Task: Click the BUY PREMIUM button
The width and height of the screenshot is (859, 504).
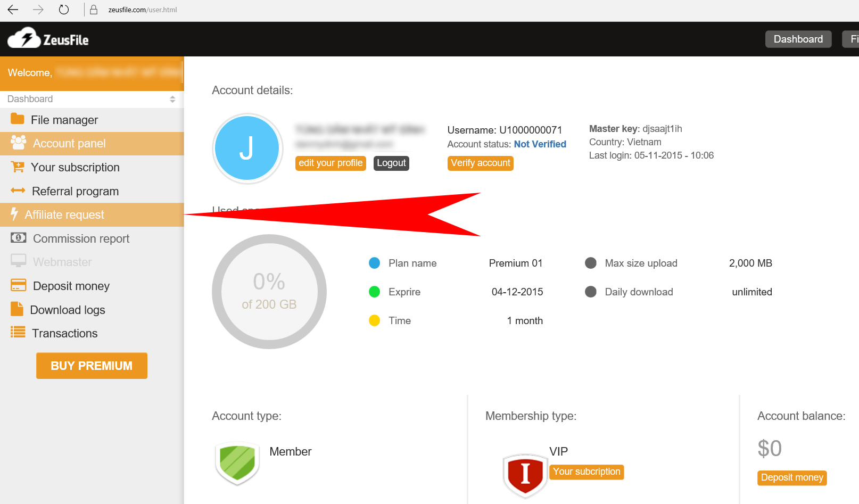Action: point(92,366)
